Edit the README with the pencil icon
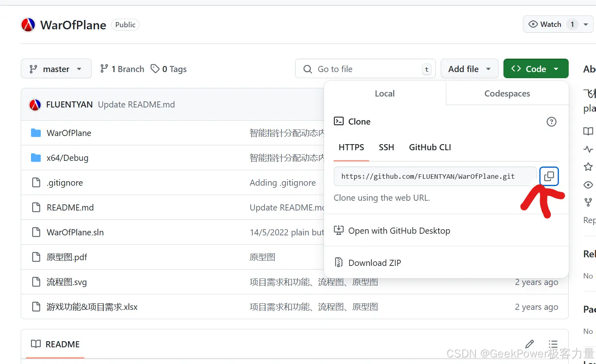Screen dimensions: 596x364 coord(529,344)
